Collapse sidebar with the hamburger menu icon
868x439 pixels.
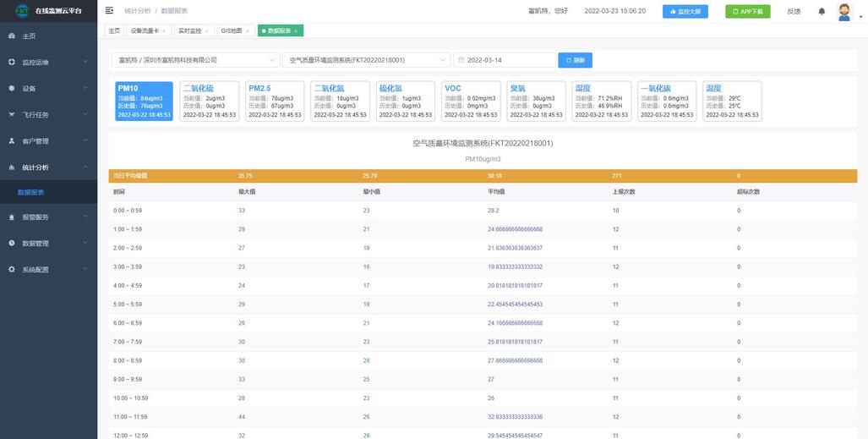pyautogui.click(x=109, y=11)
